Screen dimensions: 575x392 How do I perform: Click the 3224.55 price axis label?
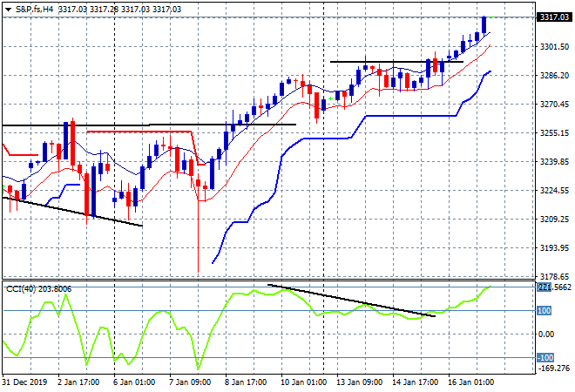554,190
